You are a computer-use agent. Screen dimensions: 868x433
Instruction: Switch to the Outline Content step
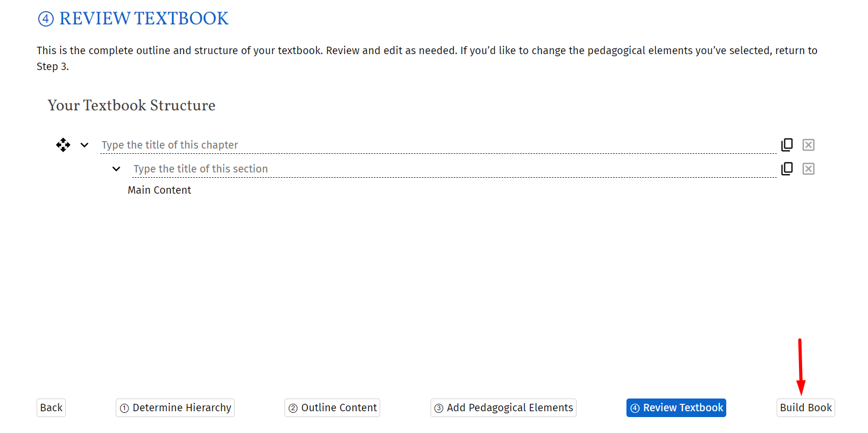coord(332,408)
